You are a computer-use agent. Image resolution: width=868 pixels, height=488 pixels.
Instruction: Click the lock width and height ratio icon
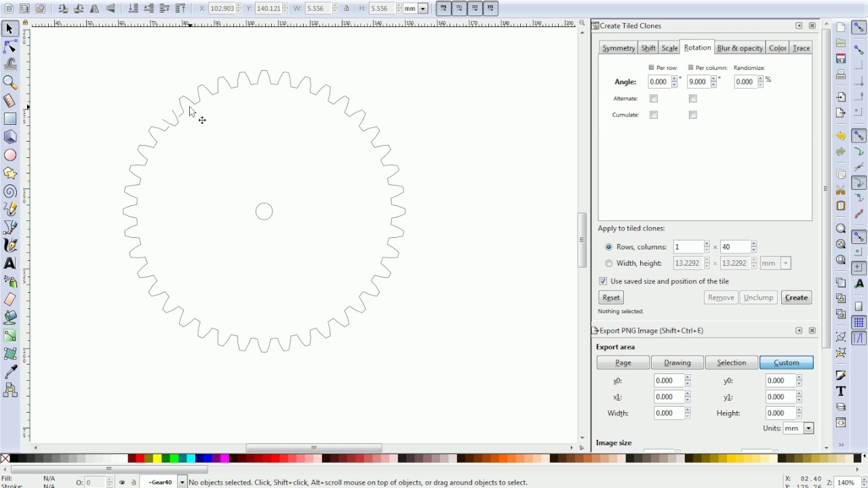(x=347, y=9)
